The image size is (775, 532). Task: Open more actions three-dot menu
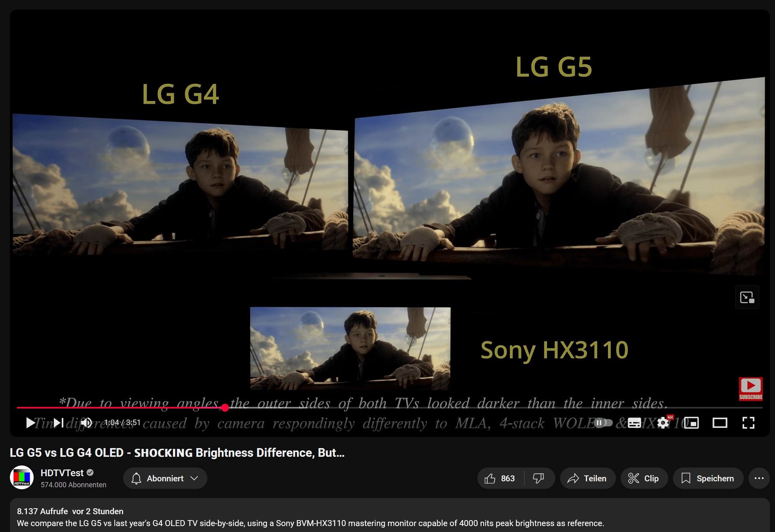759,478
